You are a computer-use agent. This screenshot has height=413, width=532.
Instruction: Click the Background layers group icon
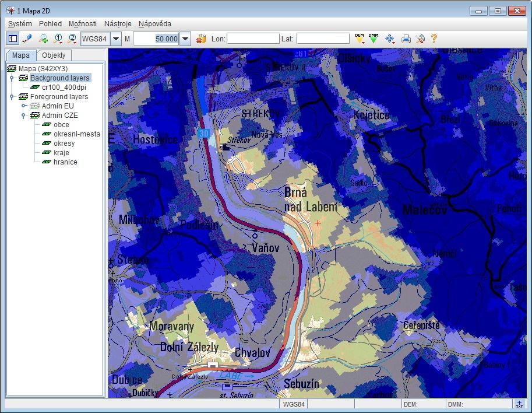click(23, 78)
